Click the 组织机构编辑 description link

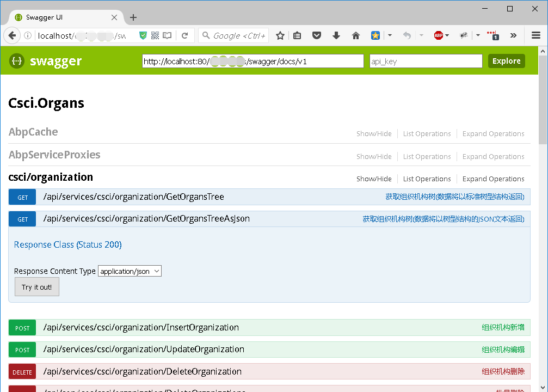click(503, 350)
